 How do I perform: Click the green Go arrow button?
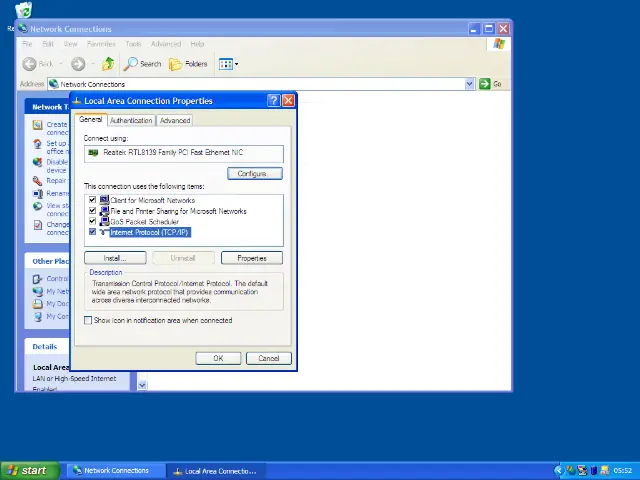point(485,84)
